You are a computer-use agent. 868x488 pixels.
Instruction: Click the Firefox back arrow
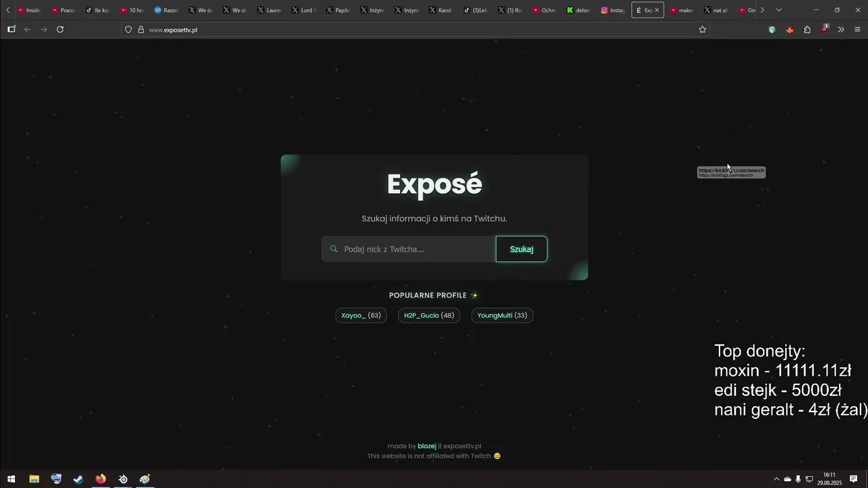[x=27, y=30]
